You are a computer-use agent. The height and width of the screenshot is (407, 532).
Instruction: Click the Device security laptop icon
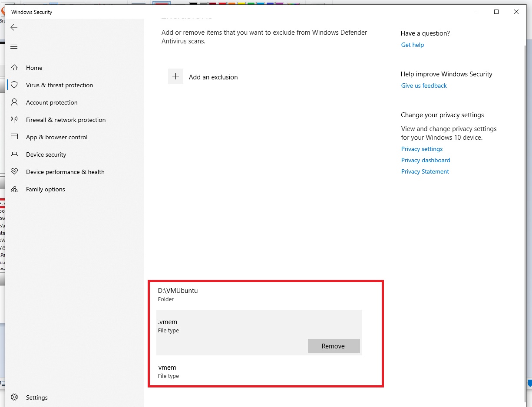(x=14, y=154)
